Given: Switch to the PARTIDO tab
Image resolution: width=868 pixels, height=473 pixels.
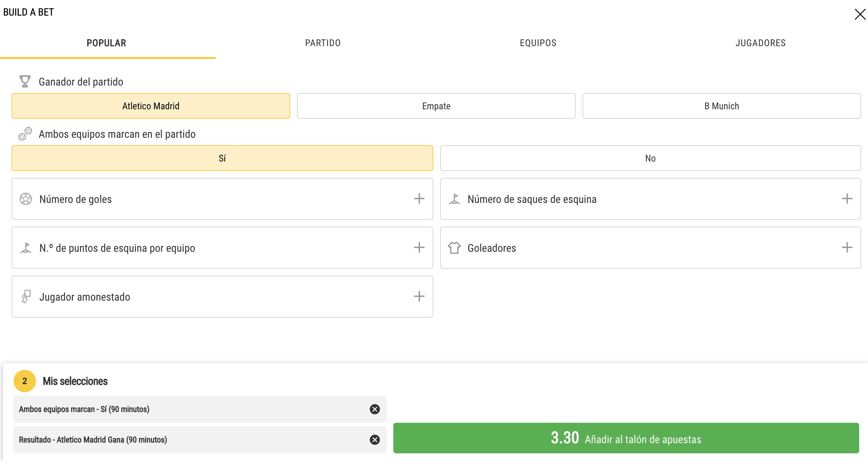Looking at the screenshot, I should pyautogui.click(x=323, y=43).
